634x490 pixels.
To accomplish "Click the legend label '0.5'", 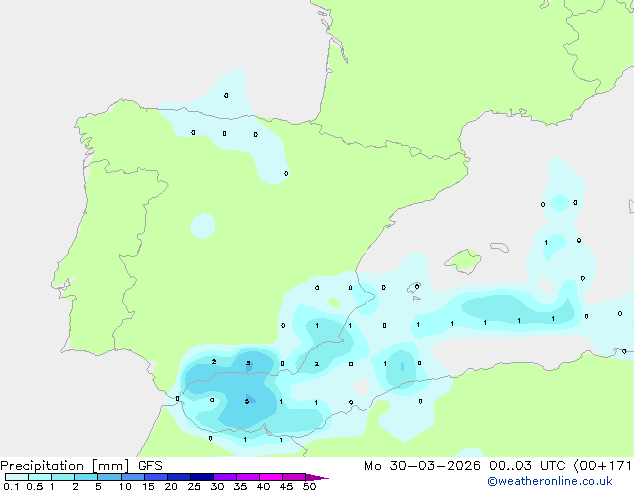I will (x=35, y=486).
